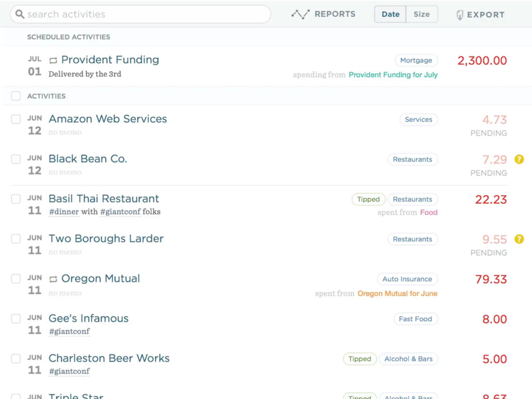Click #giantconf hashtag under Gee's Infamous

[x=70, y=331]
